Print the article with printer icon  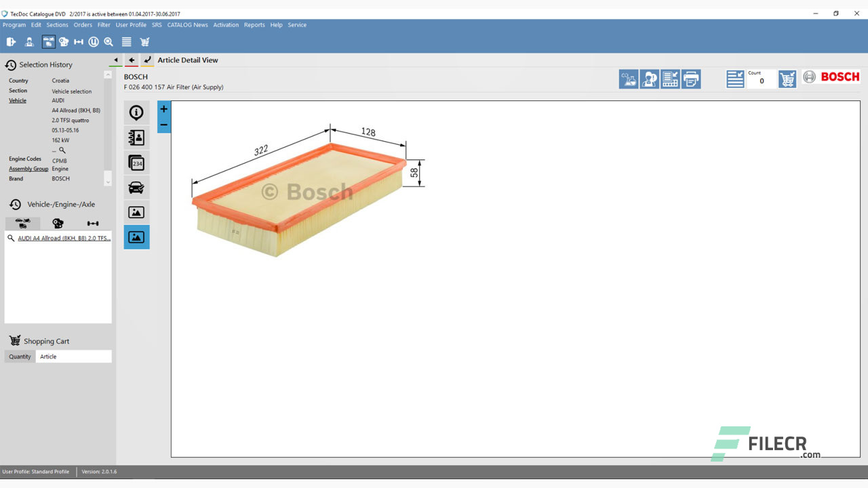691,79
